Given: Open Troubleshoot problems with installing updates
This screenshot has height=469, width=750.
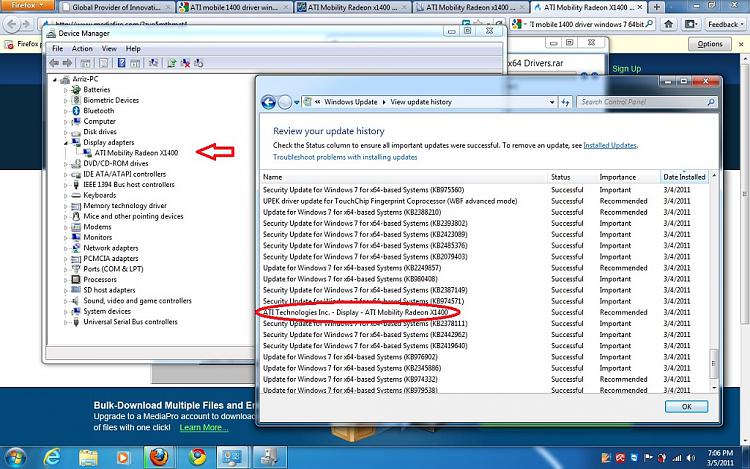Looking at the screenshot, I should [345, 157].
